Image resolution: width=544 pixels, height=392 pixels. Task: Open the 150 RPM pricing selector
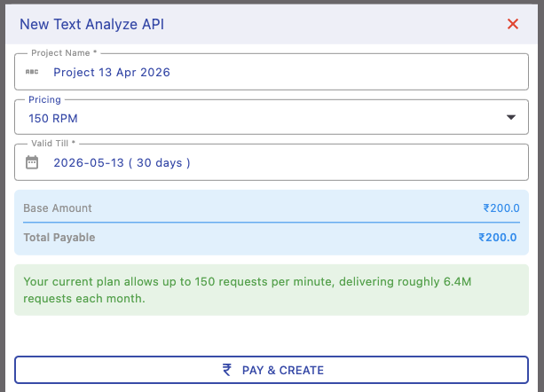(x=266, y=117)
